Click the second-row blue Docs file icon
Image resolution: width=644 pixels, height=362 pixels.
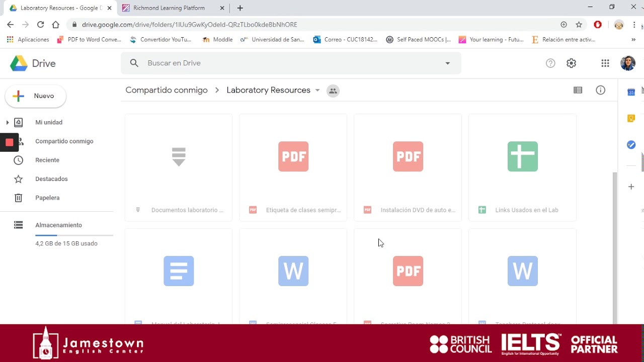coord(179,271)
